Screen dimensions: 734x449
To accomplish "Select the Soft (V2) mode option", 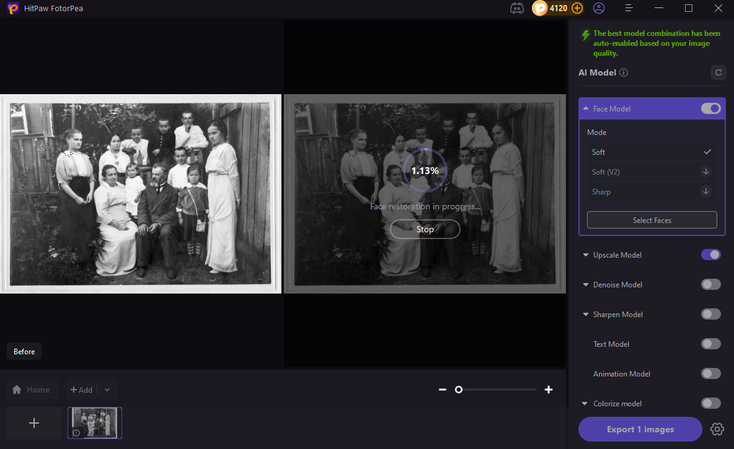I will pyautogui.click(x=607, y=172).
